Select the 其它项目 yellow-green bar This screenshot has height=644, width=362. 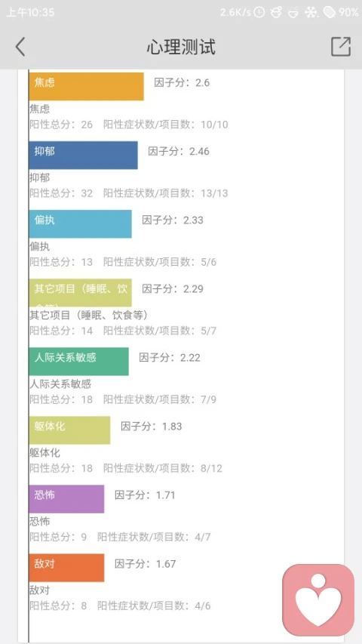click(x=81, y=293)
